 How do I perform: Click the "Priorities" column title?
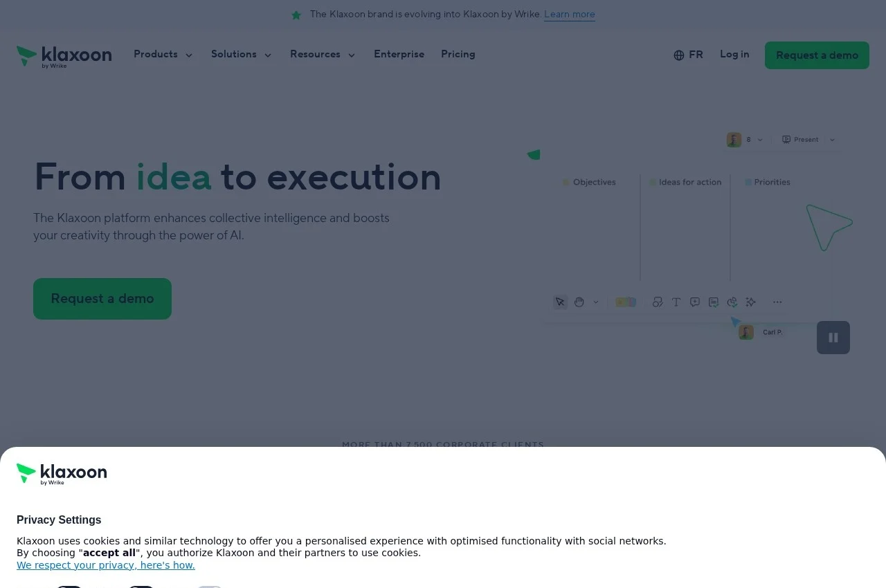772,183
